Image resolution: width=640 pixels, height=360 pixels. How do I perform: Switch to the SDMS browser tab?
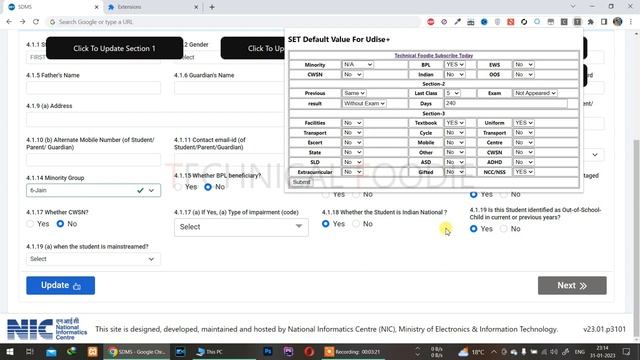pos(53,7)
